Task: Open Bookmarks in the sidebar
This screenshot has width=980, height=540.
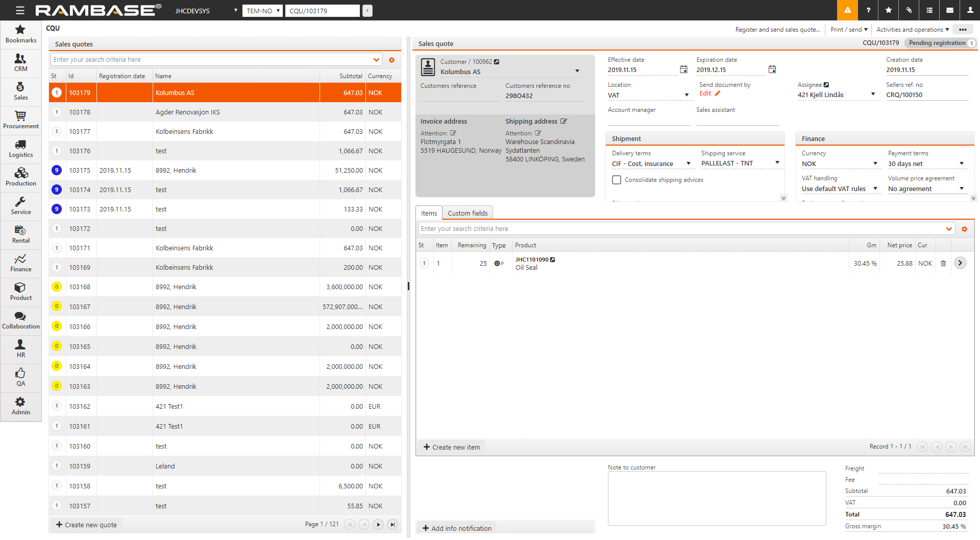Action: [x=20, y=34]
